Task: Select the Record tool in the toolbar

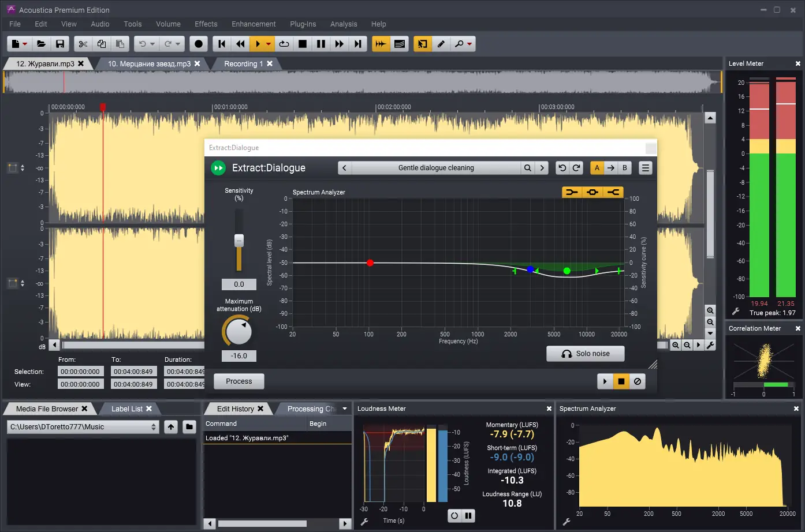Action: (198, 43)
